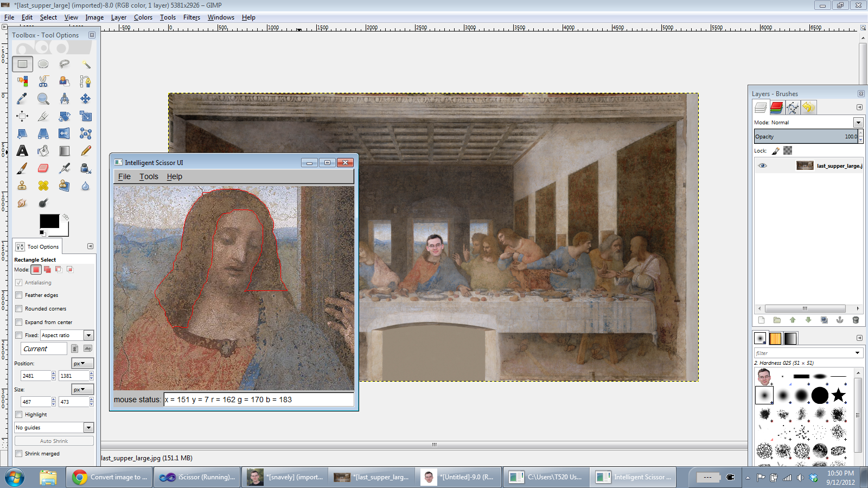
Task: Select the Shear tool
Action: point(22,134)
